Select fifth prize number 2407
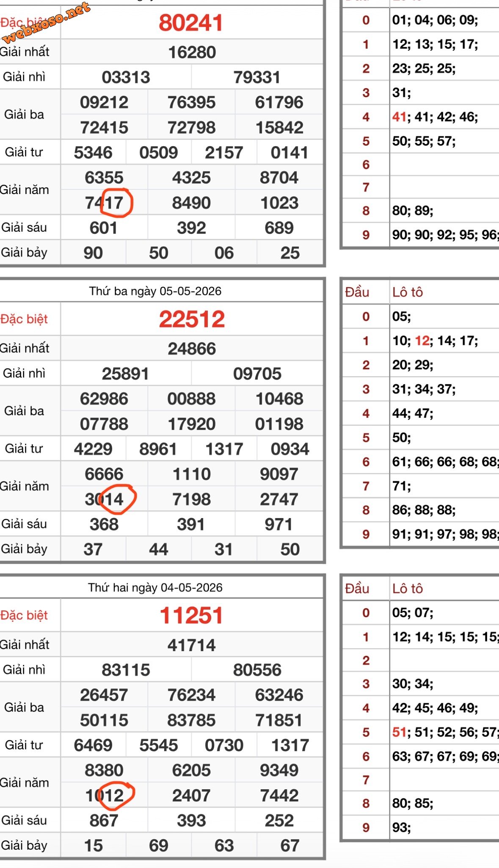This screenshot has height=868, width=499. [191, 796]
